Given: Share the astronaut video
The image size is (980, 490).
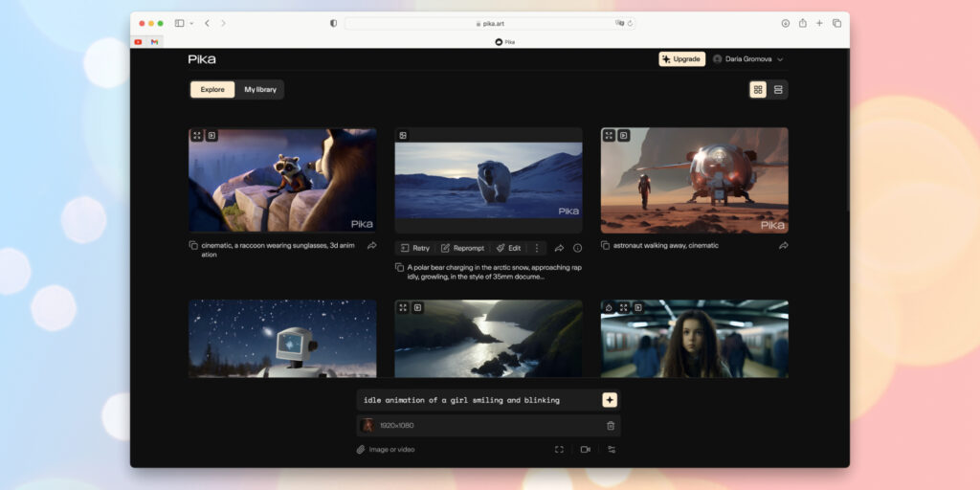Looking at the screenshot, I should click(783, 246).
